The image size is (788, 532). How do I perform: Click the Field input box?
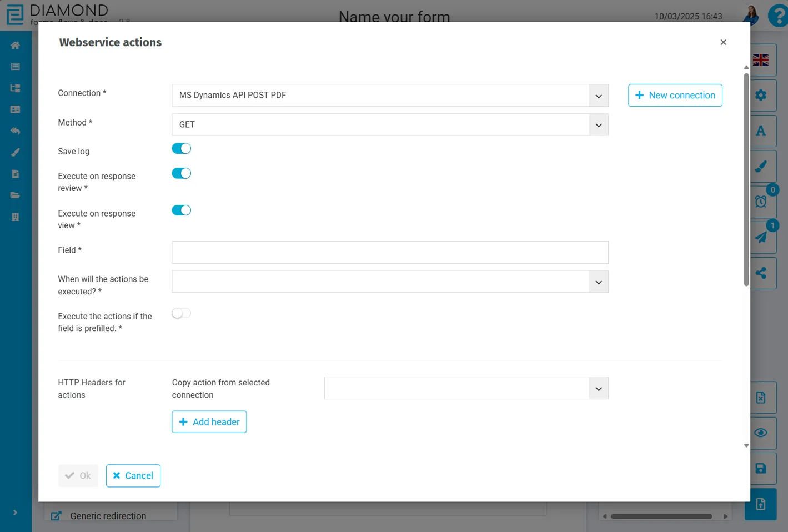tap(390, 252)
